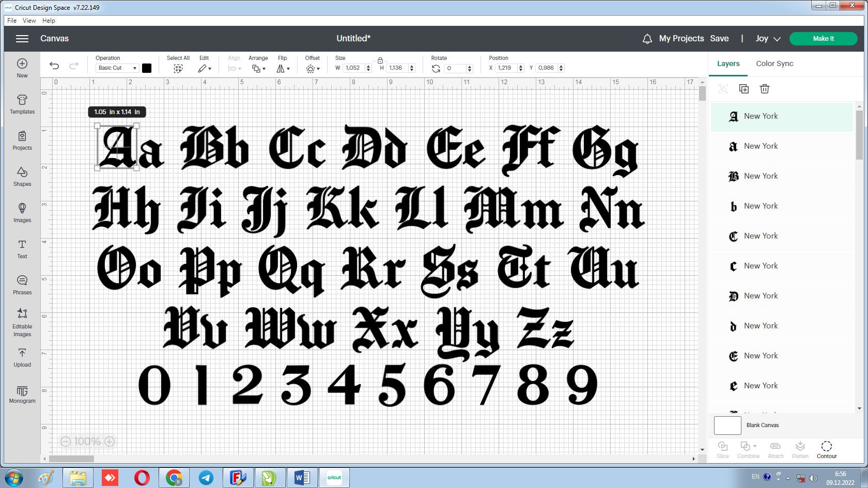Open Microsoft Word from the taskbar
The height and width of the screenshot is (488, 868).
tap(302, 477)
